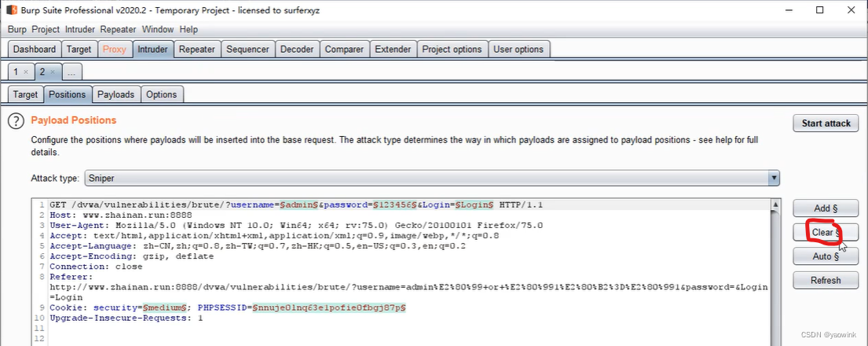Click the Accept-Language header line
868x346 pixels.
(258, 246)
